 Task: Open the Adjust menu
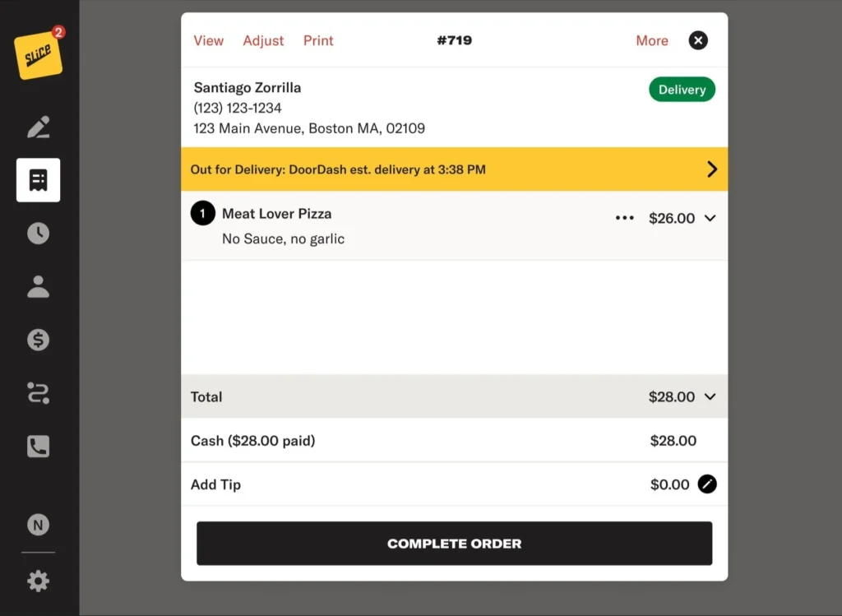coord(263,40)
